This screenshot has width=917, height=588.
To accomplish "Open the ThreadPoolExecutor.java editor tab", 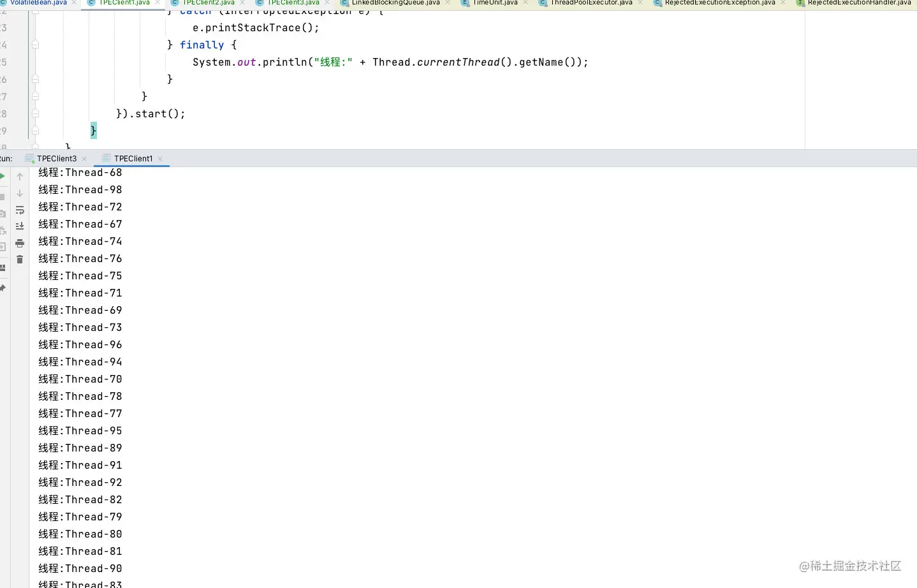I will coord(591,3).
